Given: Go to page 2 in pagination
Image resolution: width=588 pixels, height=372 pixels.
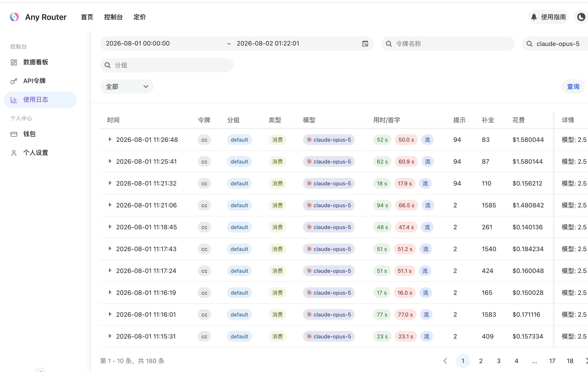Looking at the screenshot, I should click(x=481, y=361).
